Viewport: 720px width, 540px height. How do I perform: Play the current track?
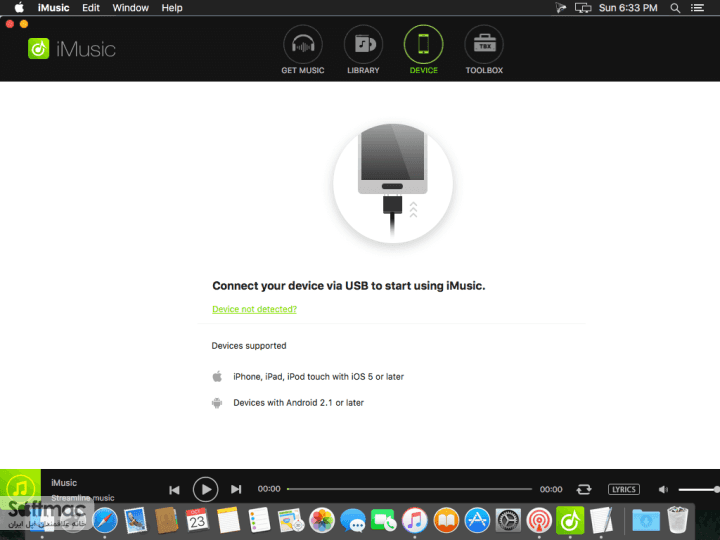point(205,489)
